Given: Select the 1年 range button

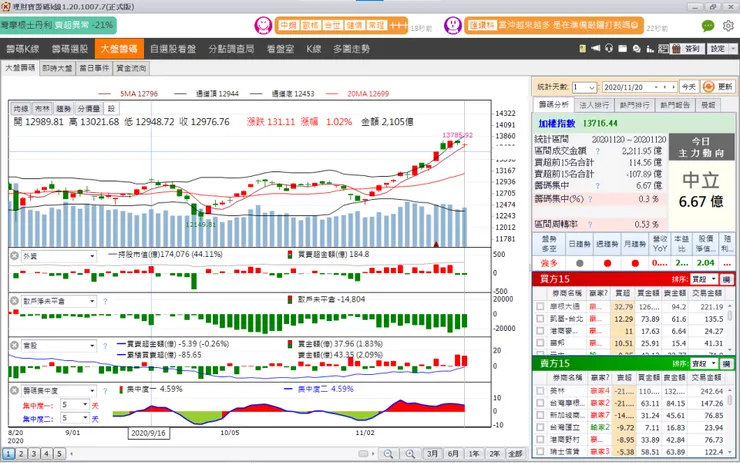Looking at the screenshot, I should 474,454.
